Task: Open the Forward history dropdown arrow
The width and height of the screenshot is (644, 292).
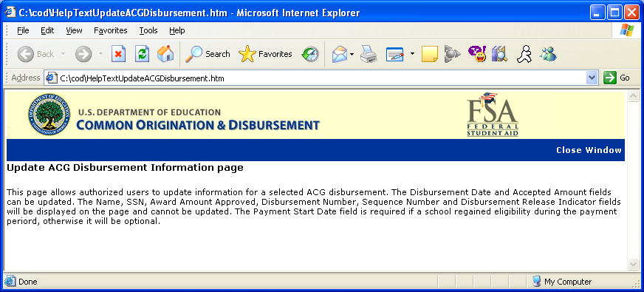Action: pos(100,54)
